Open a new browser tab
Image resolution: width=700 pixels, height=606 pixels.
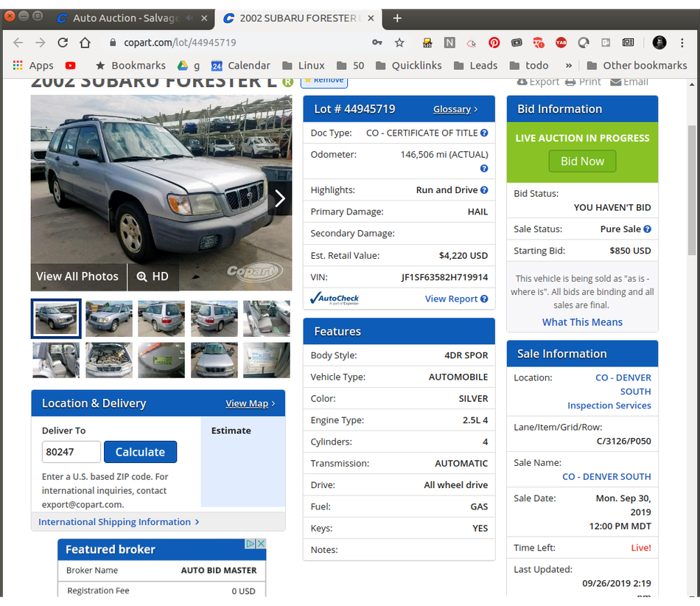(397, 18)
